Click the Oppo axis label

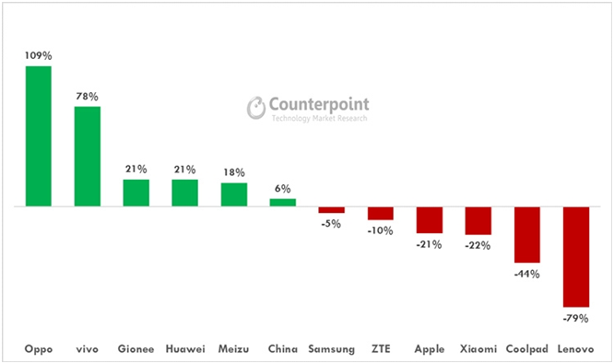[39, 349]
